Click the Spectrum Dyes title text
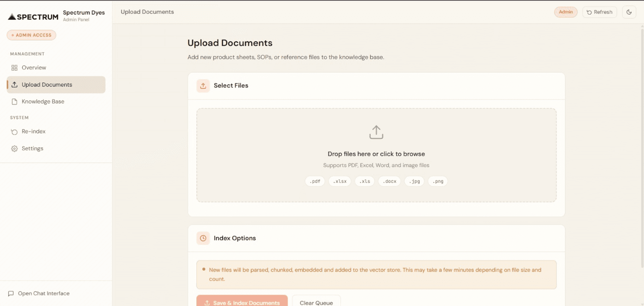 [x=84, y=13]
